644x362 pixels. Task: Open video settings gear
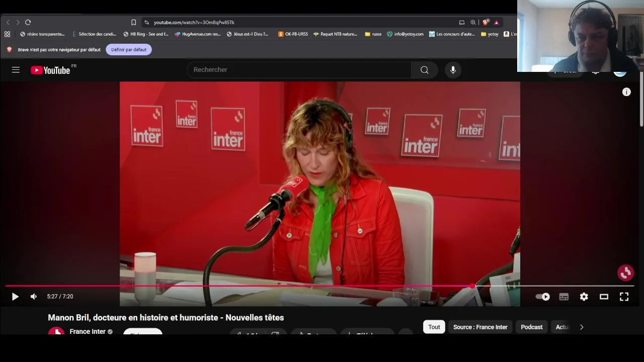click(584, 297)
